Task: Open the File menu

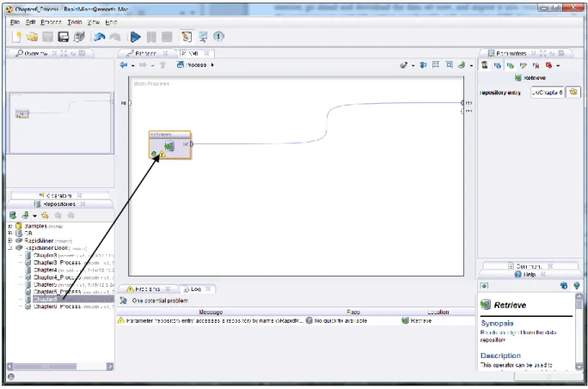Action: click(x=15, y=22)
